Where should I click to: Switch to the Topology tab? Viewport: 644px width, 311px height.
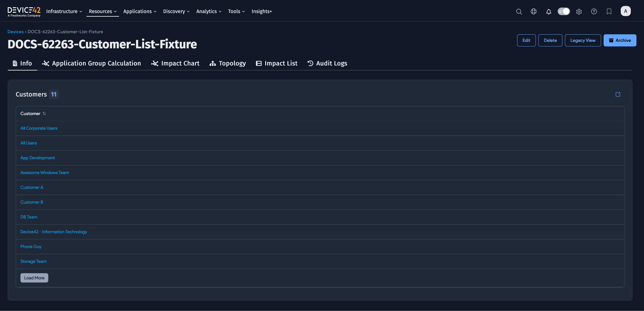pos(228,63)
